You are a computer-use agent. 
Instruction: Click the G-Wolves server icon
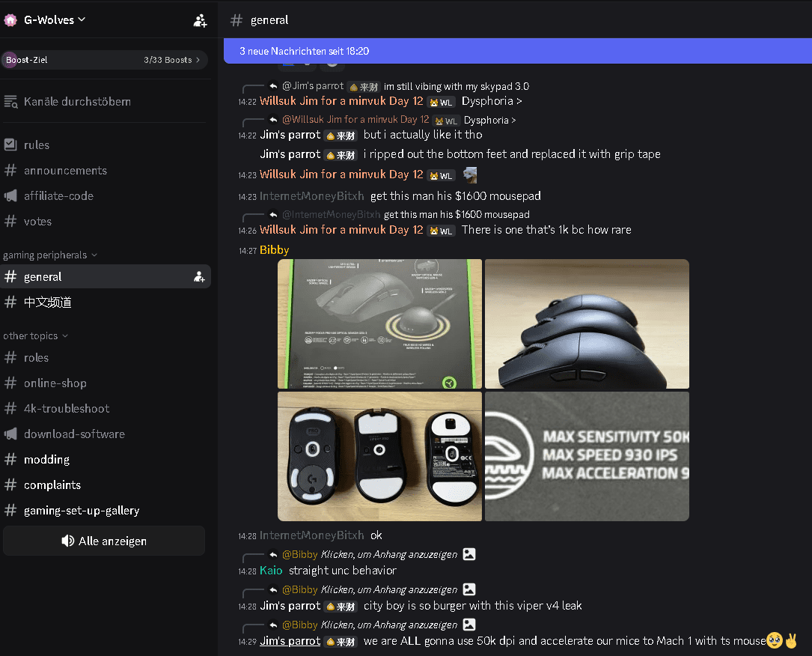point(10,19)
